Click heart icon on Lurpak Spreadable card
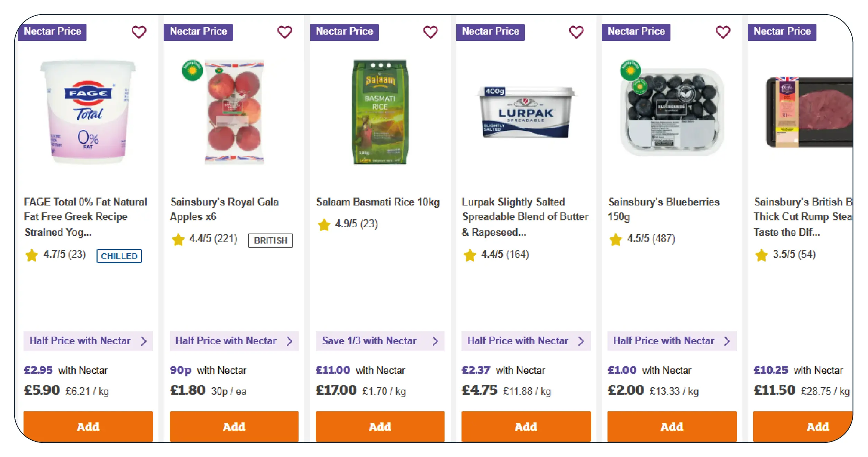 576,32
